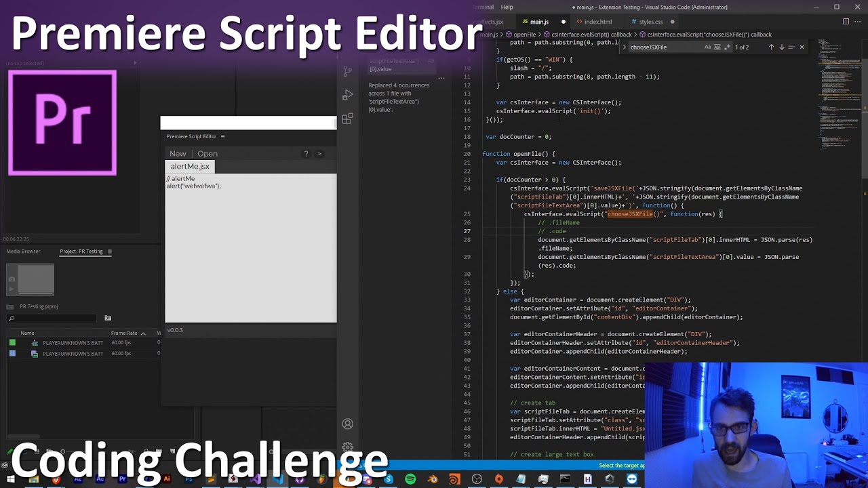Toggle Use Regular Expression in find widget
The width and height of the screenshot is (868, 488).
[727, 47]
